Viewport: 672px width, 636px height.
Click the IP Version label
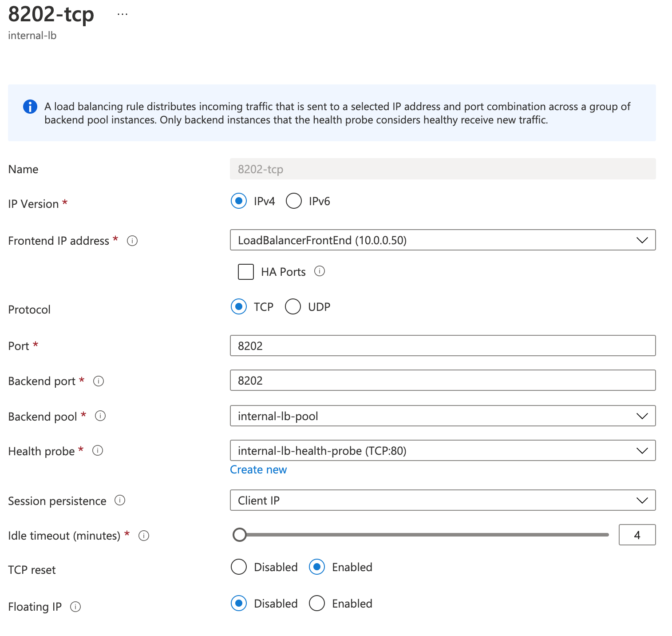(x=33, y=204)
